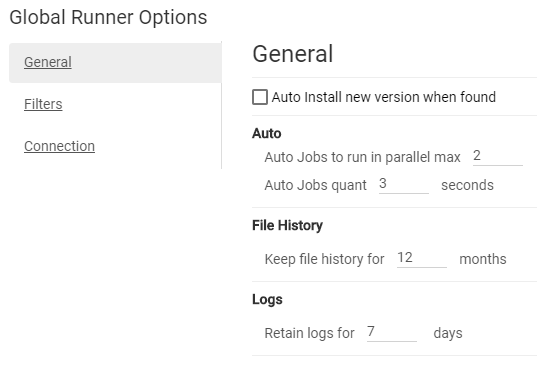Screen dimensions: 537x373
Task: Click the 'Keep file history for' label
Action: tap(324, 259)
